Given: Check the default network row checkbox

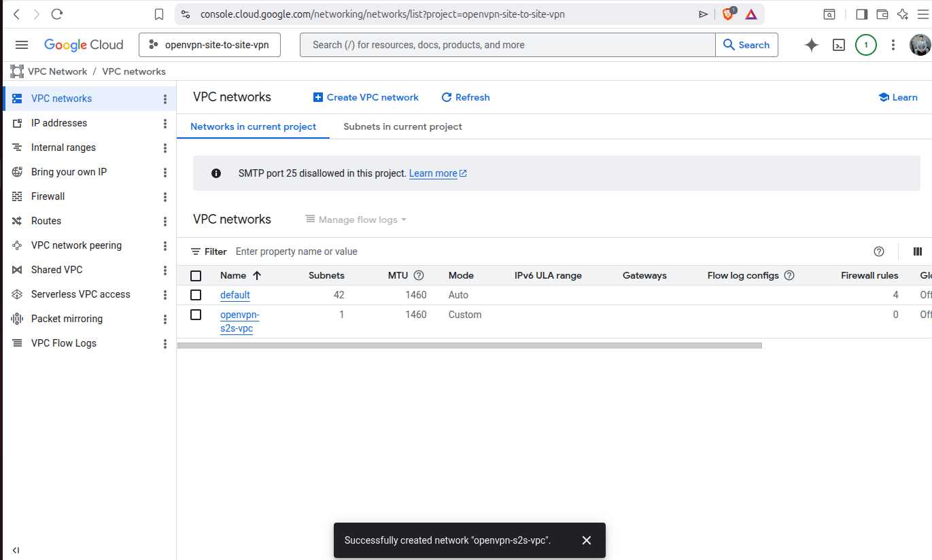Looking at the screenshot, I should 196,295.
